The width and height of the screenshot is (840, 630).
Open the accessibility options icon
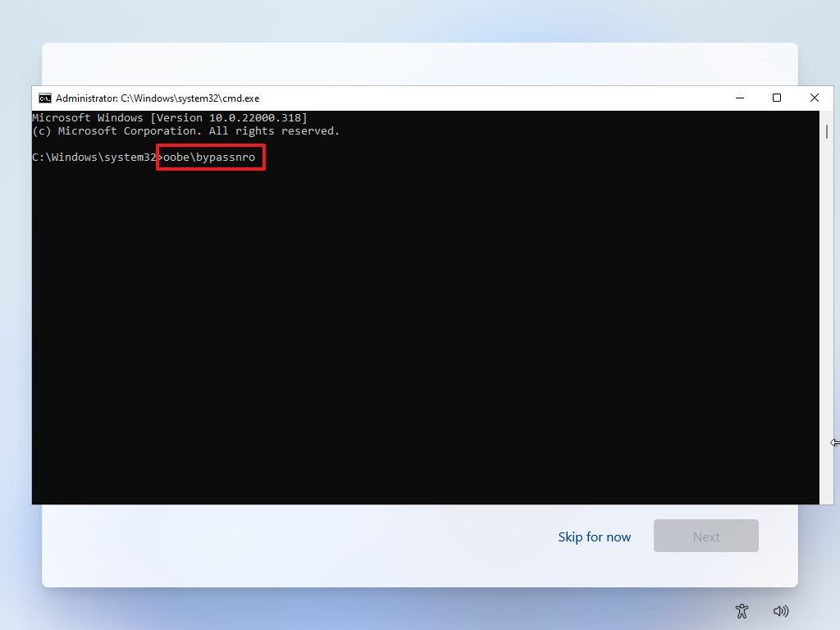[741, 611]
